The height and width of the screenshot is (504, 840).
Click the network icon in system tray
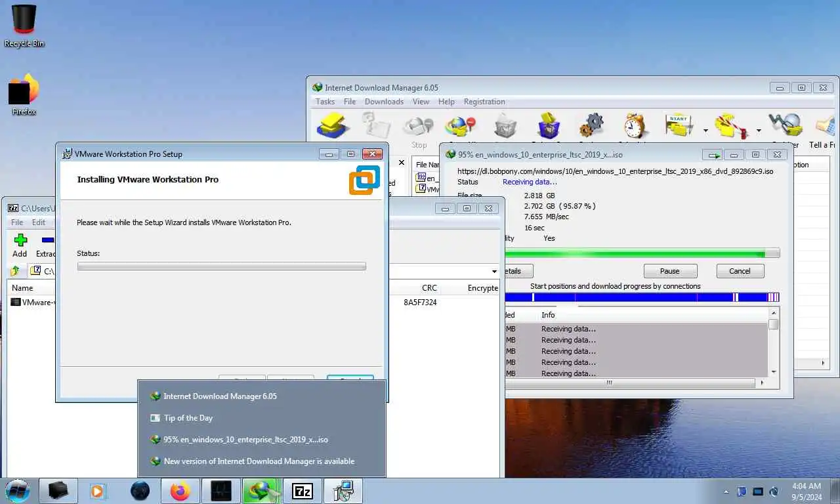click(758, 492)
